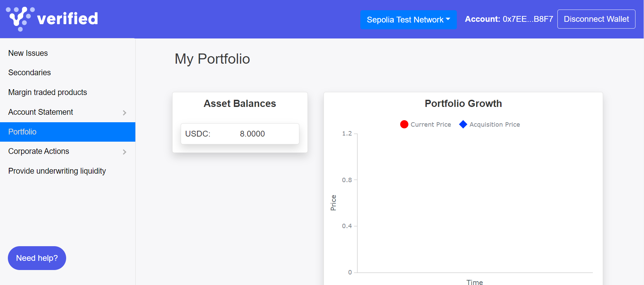Select Margin traded products
Screen dimensions: 644x285
47,92
